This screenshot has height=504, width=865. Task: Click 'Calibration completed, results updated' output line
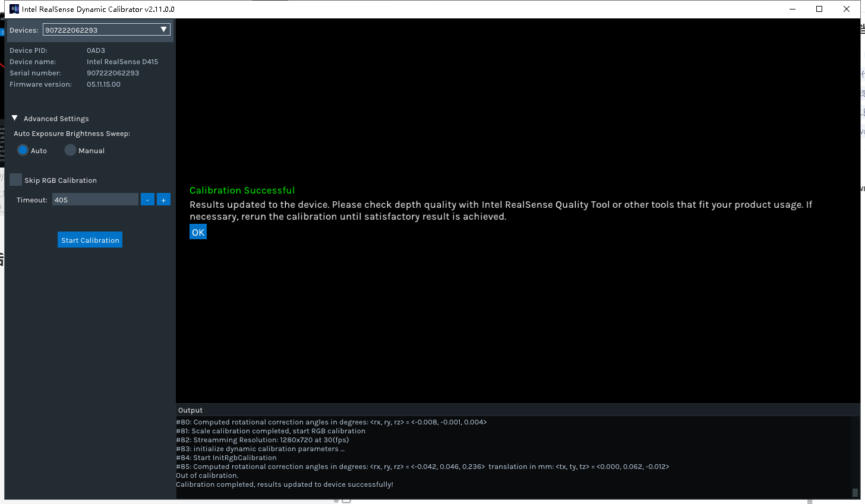click(x=285, y=484)
